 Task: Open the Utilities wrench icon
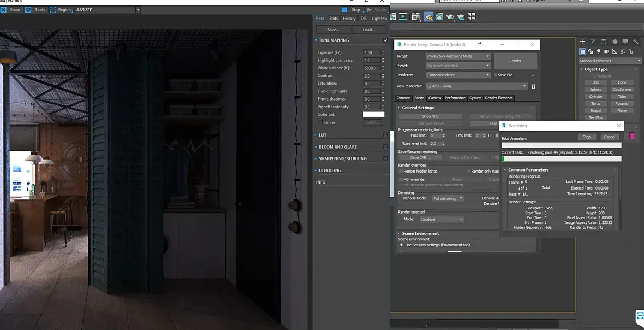tap(636, 42)
